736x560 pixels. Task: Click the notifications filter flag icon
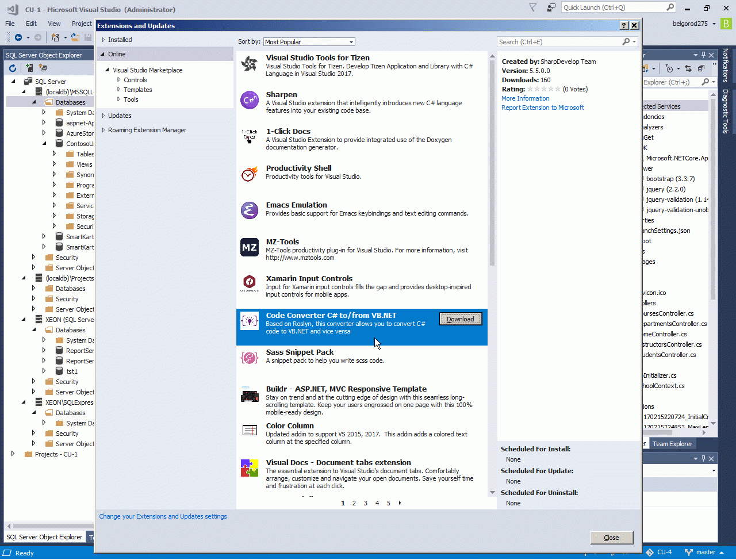pos(532,7)
